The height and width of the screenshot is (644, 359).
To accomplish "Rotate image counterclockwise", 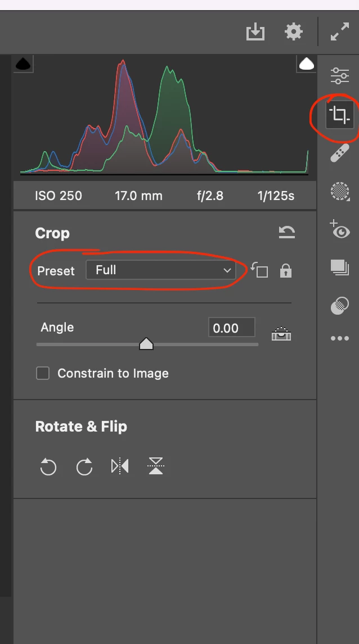I will click(48, 466).
